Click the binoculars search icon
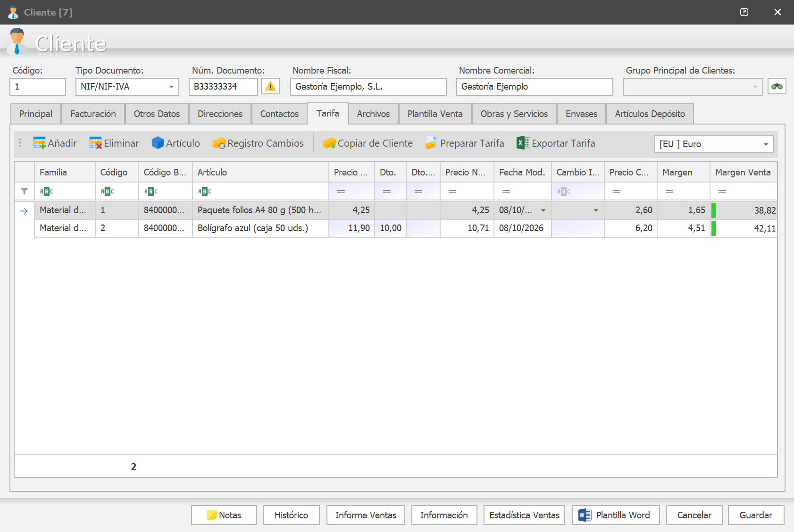794x532 pixels. pos(777,87)
